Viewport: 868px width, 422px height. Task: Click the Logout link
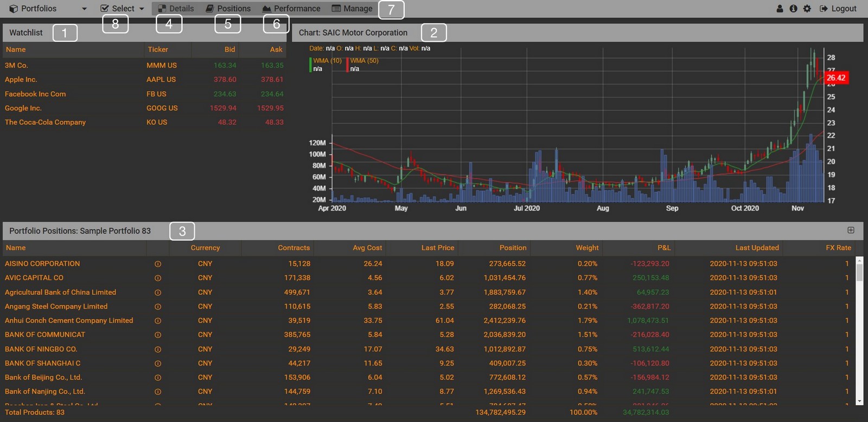tap(838, 9)
